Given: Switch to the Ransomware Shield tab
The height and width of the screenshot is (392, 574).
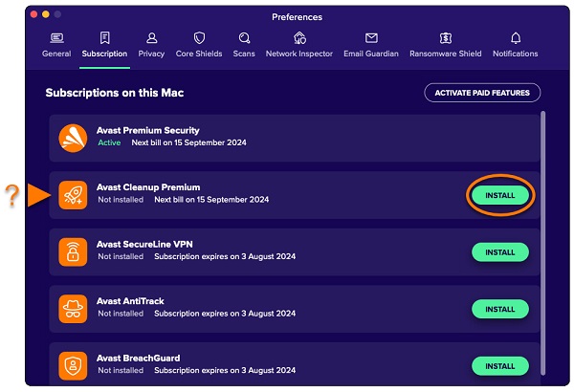Looking at the screenshot, I should pos(446,45).
